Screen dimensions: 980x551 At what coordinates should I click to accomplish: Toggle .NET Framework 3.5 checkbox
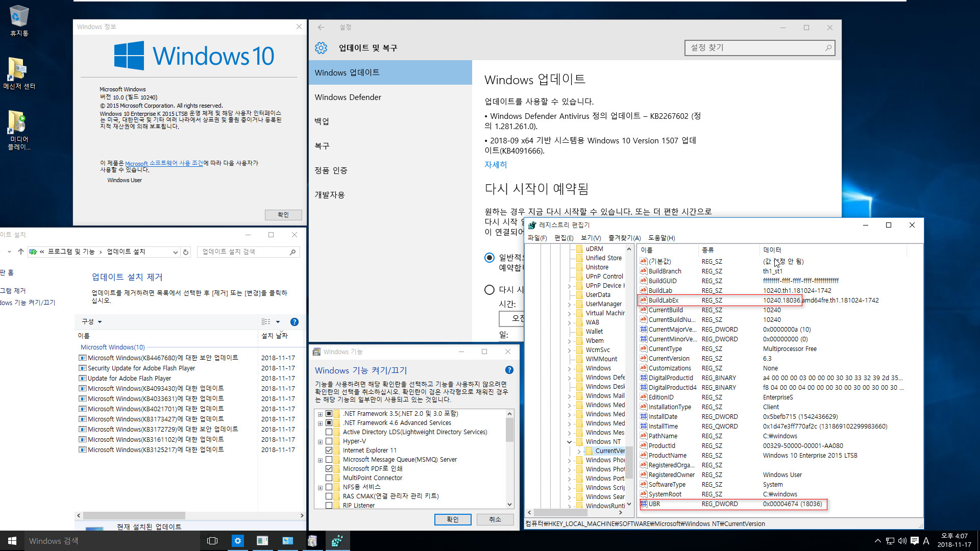tap(329, 414)
